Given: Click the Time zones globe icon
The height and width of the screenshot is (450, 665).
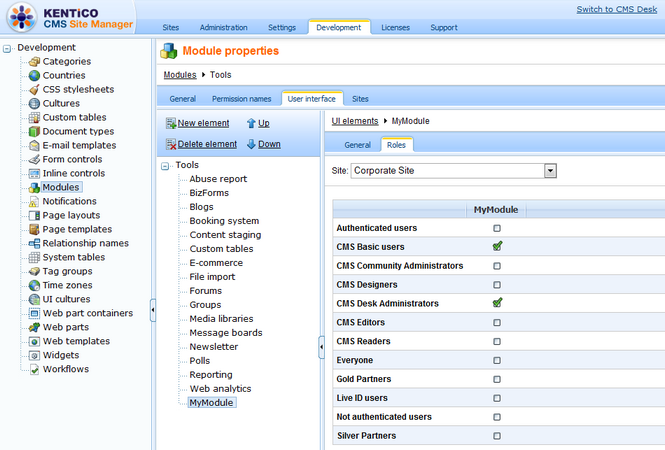Looking at the screenshot, I should click(x=34, y=285).
